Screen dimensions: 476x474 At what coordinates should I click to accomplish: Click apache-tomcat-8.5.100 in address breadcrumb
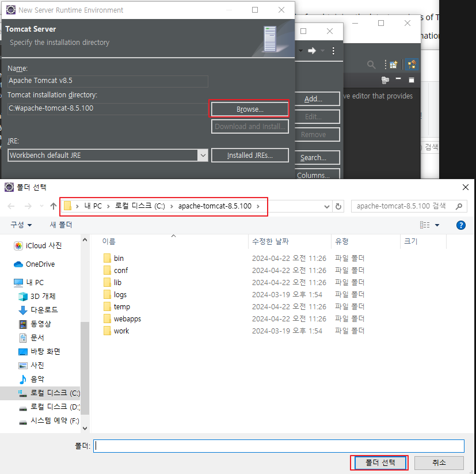[215, 206]
